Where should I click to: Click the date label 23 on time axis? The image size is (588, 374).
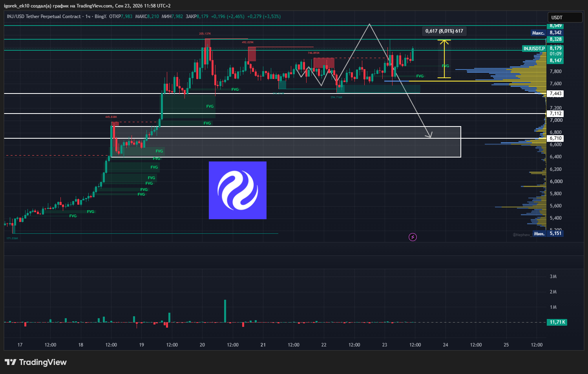tap(385, 345)
